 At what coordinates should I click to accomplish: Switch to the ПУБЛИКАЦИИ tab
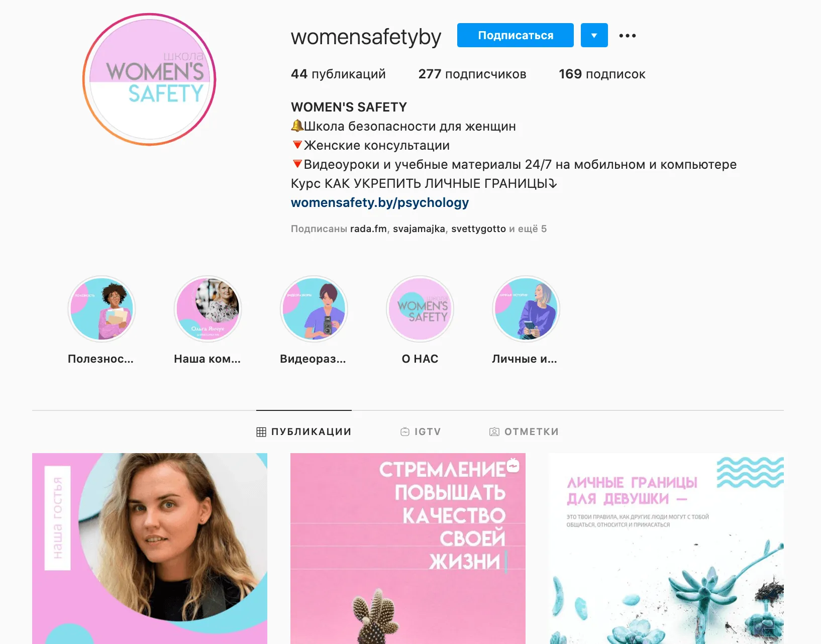303,432
